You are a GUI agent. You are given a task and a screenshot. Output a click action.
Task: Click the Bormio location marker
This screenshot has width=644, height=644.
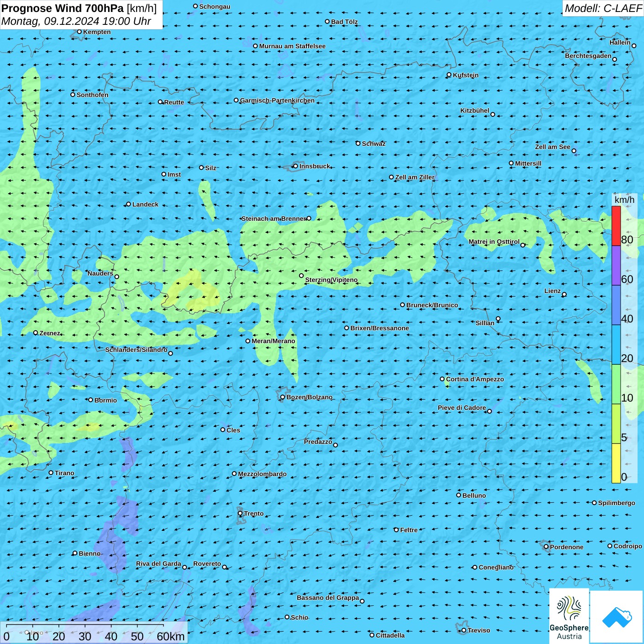tap(91, 400)
